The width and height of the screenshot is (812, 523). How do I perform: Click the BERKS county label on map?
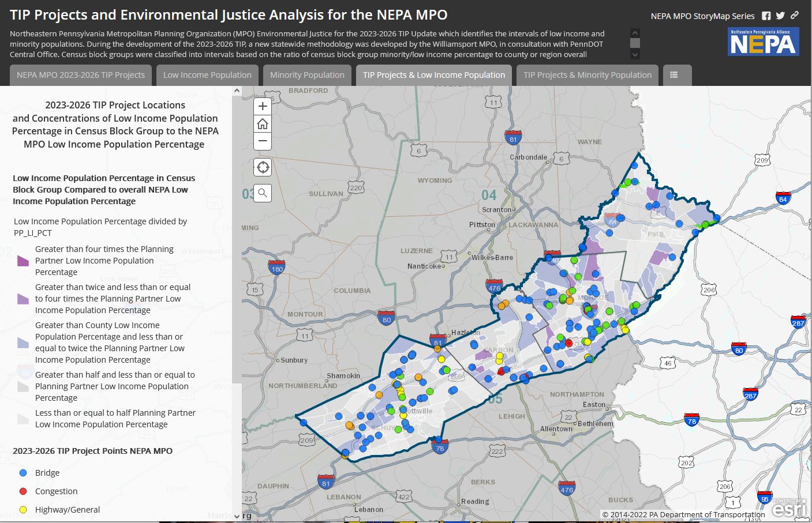coord(483,482)
